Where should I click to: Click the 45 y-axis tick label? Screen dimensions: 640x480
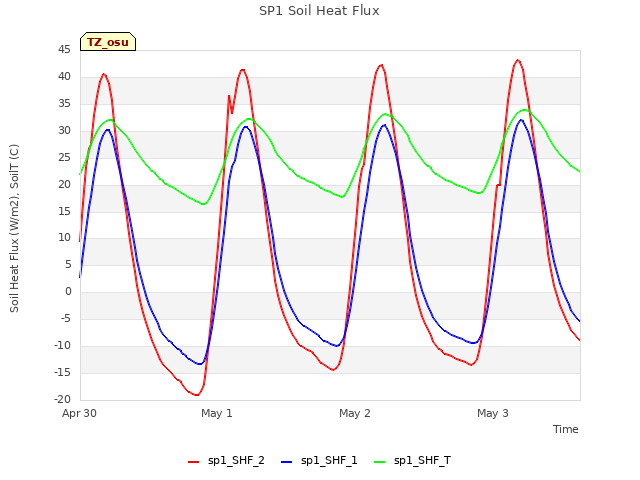pos(64,49)
